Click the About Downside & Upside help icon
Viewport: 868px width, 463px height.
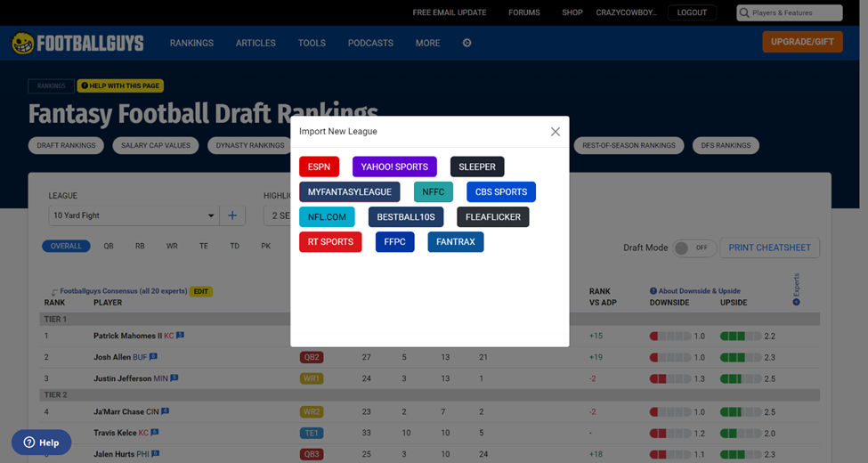coord(653,291)
